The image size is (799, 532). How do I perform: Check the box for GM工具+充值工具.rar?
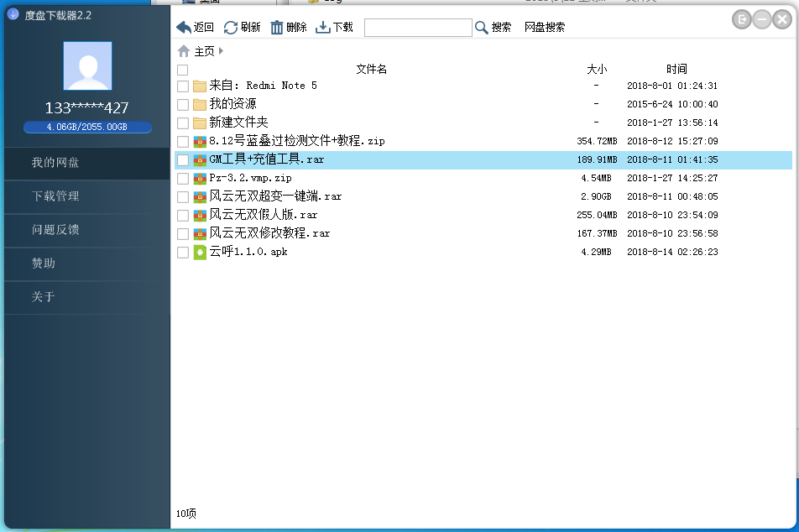(182, 160)
